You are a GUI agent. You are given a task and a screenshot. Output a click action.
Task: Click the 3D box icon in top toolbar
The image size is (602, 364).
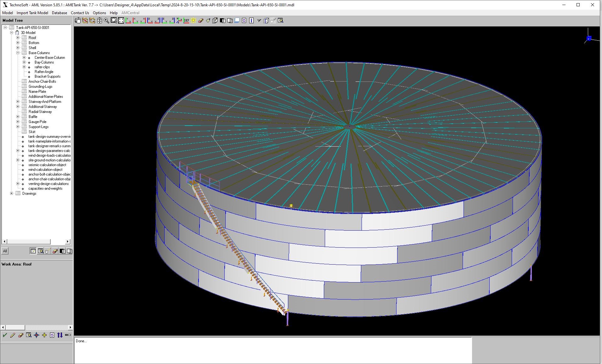click(266, 20)
